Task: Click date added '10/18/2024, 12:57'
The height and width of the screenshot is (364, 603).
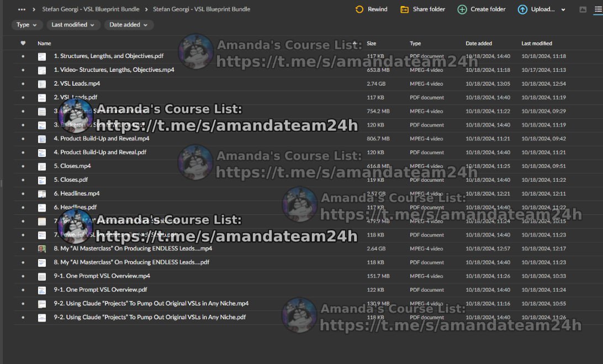Action: pyautogui.click(x=488, y=249)
